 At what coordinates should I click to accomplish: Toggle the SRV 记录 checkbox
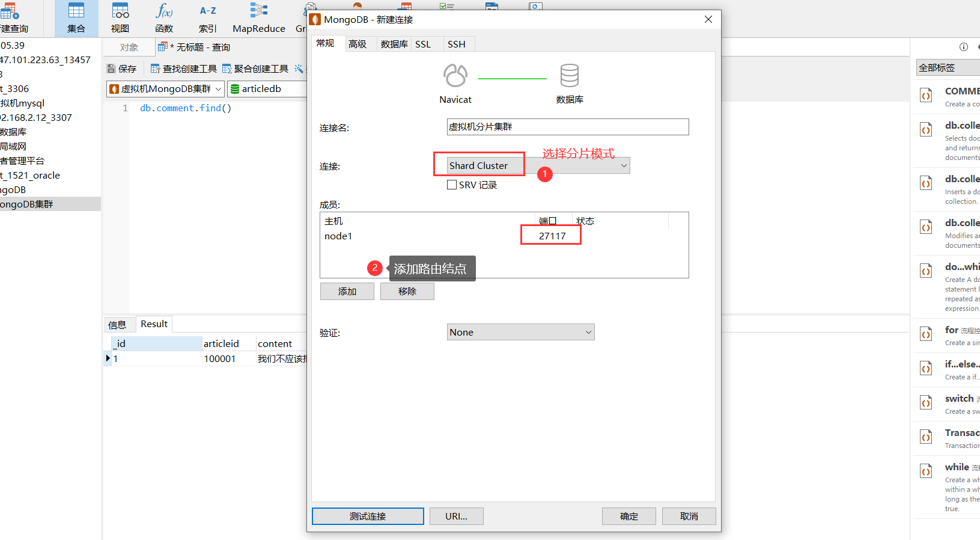pos(452,185)
